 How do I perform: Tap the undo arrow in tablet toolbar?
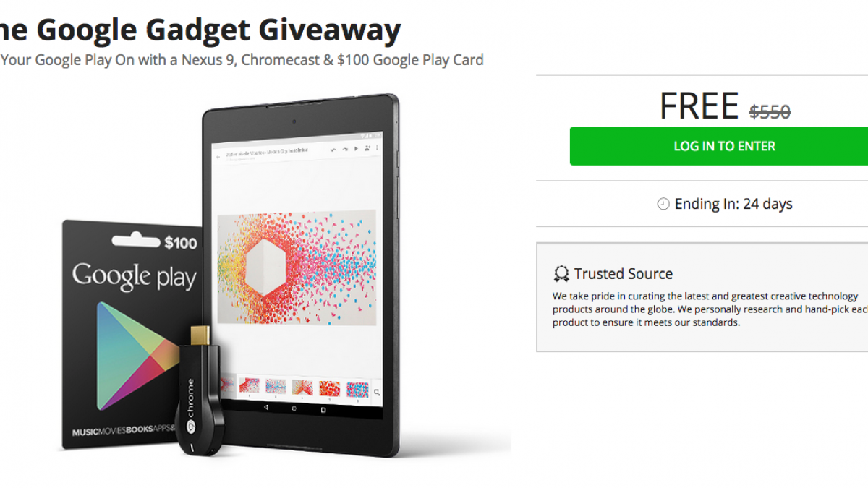[333, 150]
